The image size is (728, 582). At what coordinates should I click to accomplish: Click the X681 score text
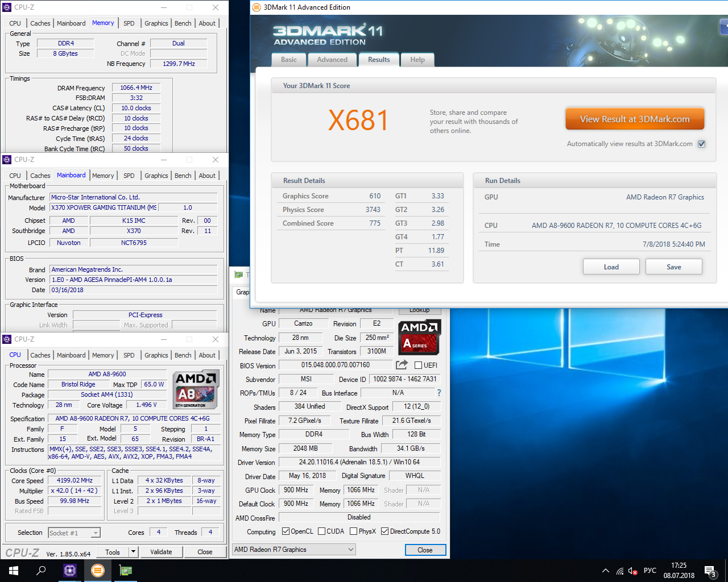358,120
